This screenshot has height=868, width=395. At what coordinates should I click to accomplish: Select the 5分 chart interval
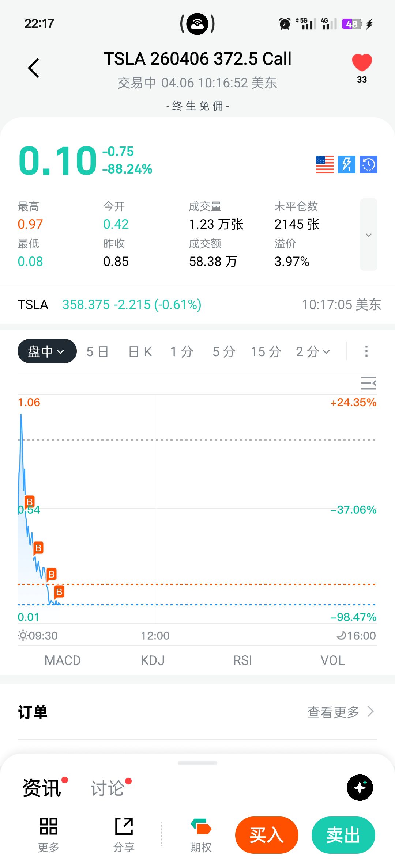pyautogui.click(x=223, y=352)
